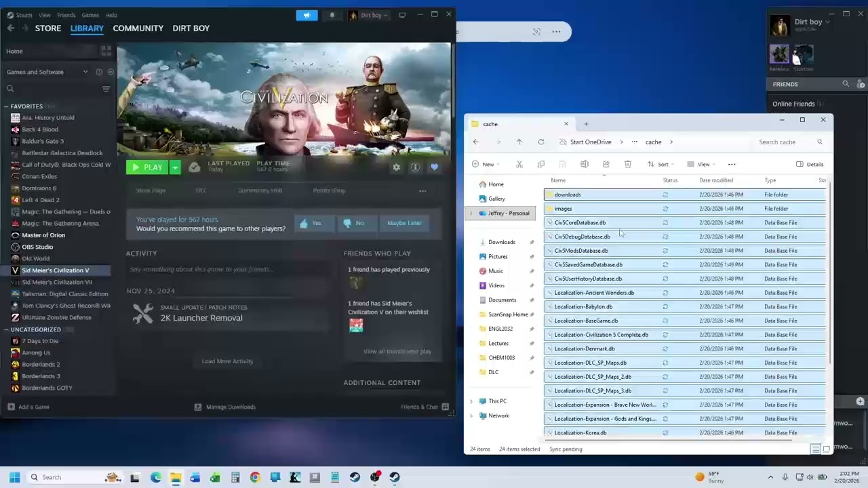
Task: Toggle Civilization V favorite heart icon
Action: click(x=434, y=167)
